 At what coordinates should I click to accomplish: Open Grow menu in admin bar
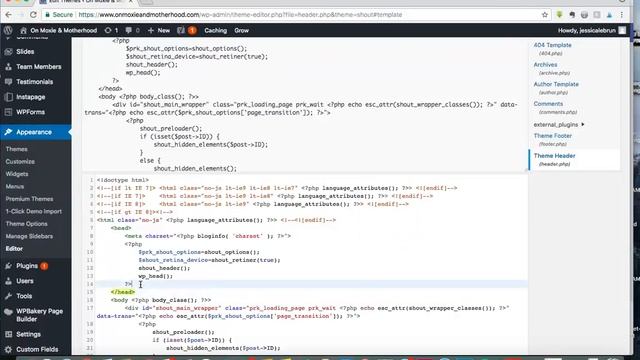242,30
